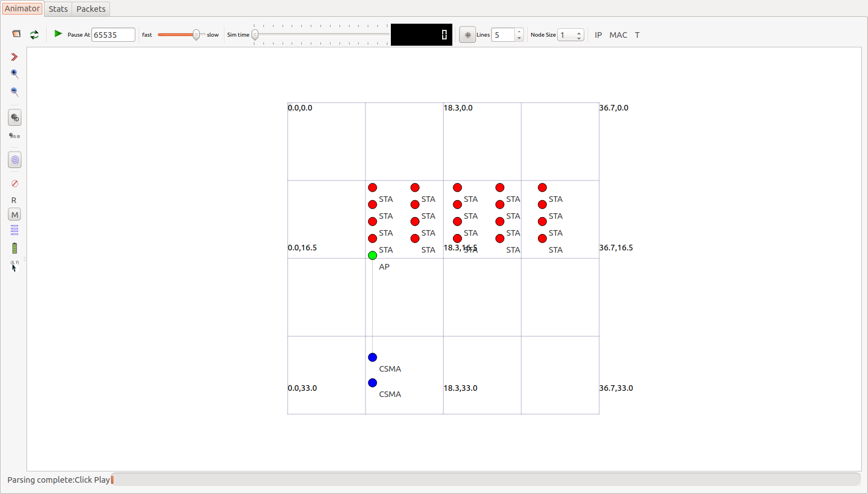Click the Lines number field

(503, 35)
